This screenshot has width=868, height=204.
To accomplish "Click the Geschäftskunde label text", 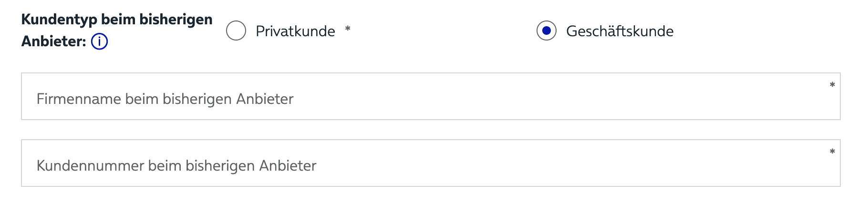I will pyautogui.click(x=620, y=31).
